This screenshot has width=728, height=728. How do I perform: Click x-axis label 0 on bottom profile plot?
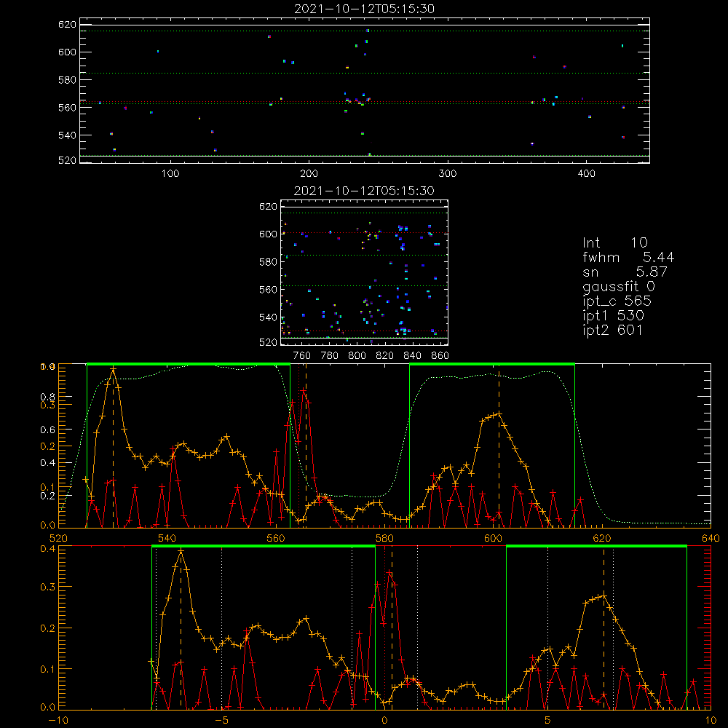[384, 721]
